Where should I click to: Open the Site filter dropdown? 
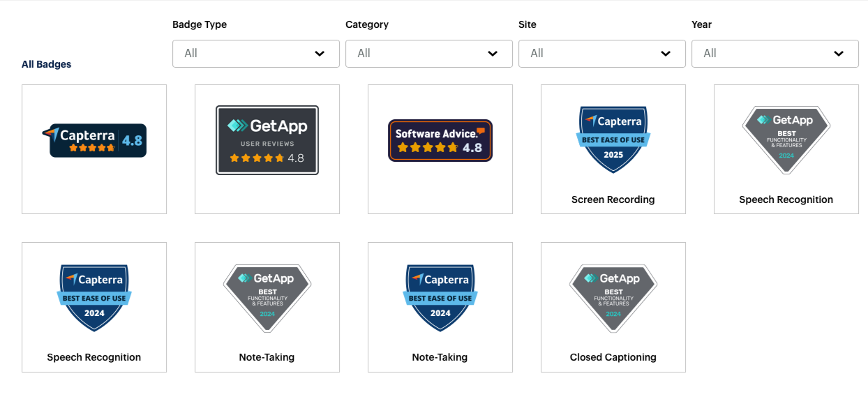pos(602,54)
